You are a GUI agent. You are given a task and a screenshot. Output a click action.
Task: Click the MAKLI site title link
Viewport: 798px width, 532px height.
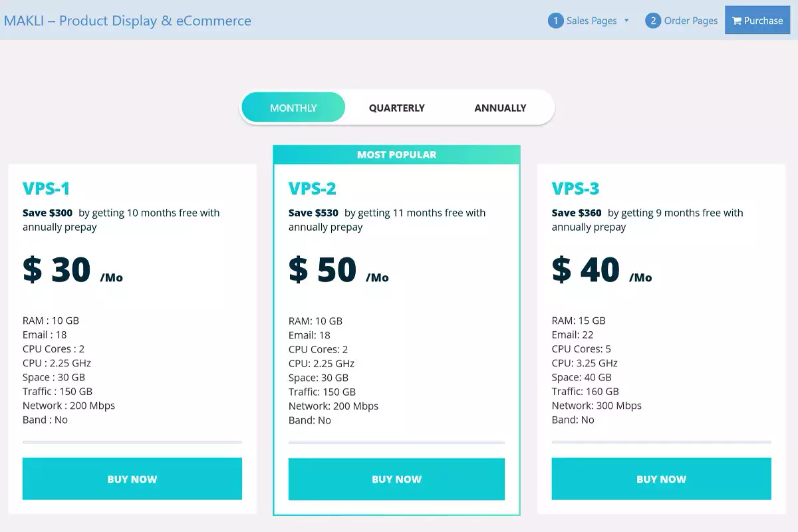[x=128, y=21]
